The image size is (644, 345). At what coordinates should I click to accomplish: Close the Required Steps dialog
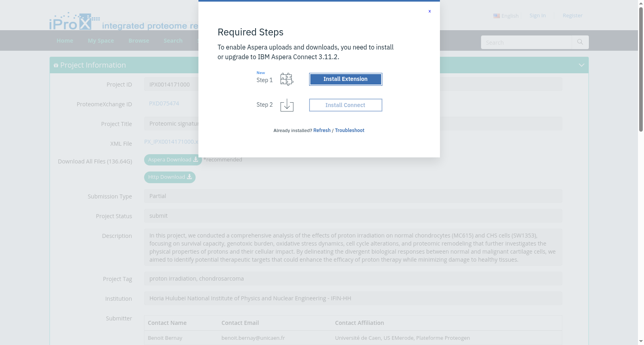tap(429, 11)
